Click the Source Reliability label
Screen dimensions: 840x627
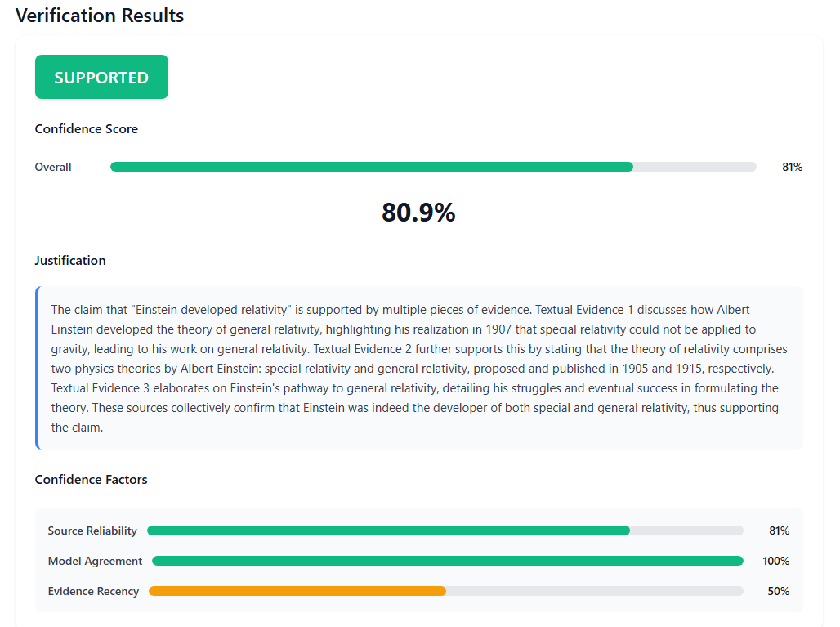pyautogui.click(x=92, y=531)
